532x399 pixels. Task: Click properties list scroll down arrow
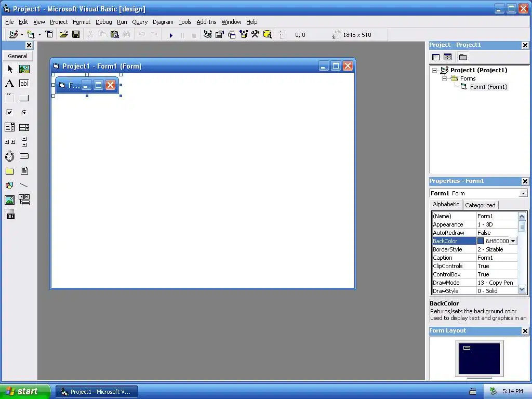pyautogui.click(x=522, y=290)
